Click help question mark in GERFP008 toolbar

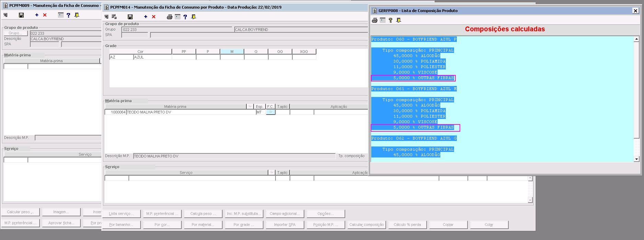coord(391,20)
